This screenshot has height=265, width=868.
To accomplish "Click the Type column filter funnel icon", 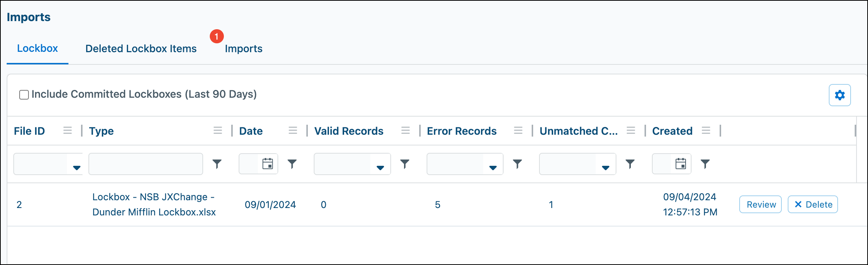I will 217,164.
